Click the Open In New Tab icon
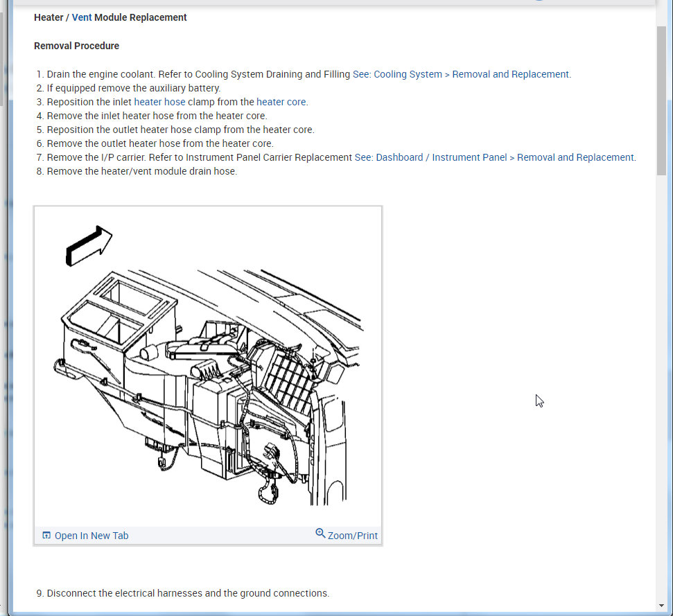 pos(46,536)
